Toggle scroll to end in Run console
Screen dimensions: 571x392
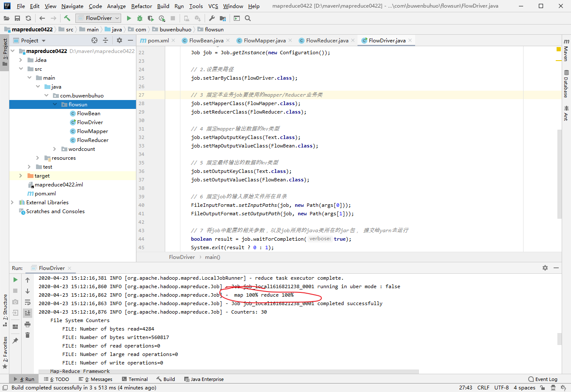(28, 313)
